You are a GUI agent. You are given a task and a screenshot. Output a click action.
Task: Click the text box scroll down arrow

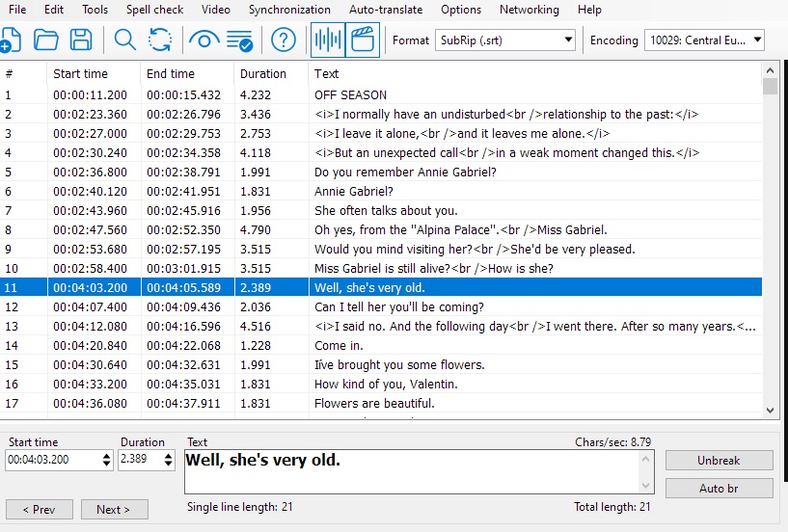646,486
